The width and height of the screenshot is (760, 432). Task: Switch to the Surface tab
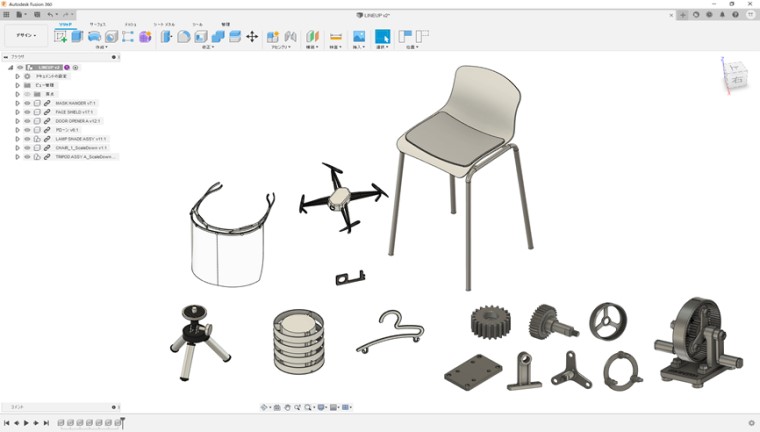[x=98, y=23]
